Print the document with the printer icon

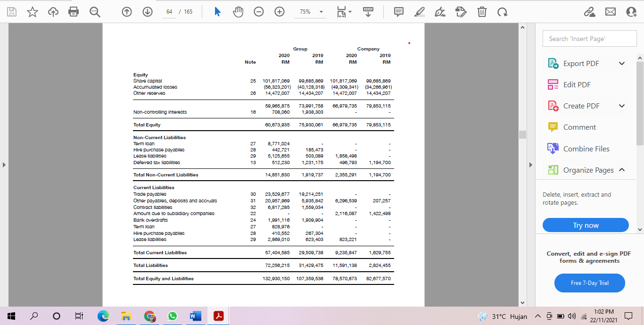(x=74, y=12)
